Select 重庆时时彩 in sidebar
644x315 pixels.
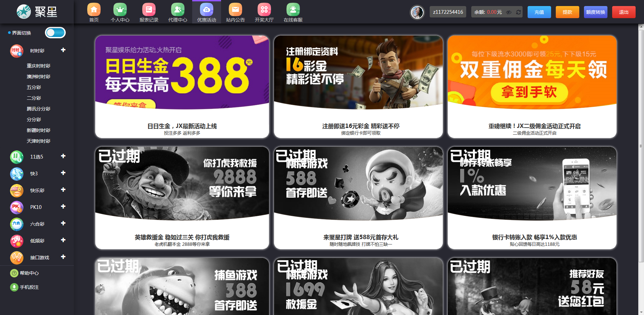pyautogui.click(x=39, y=66)
